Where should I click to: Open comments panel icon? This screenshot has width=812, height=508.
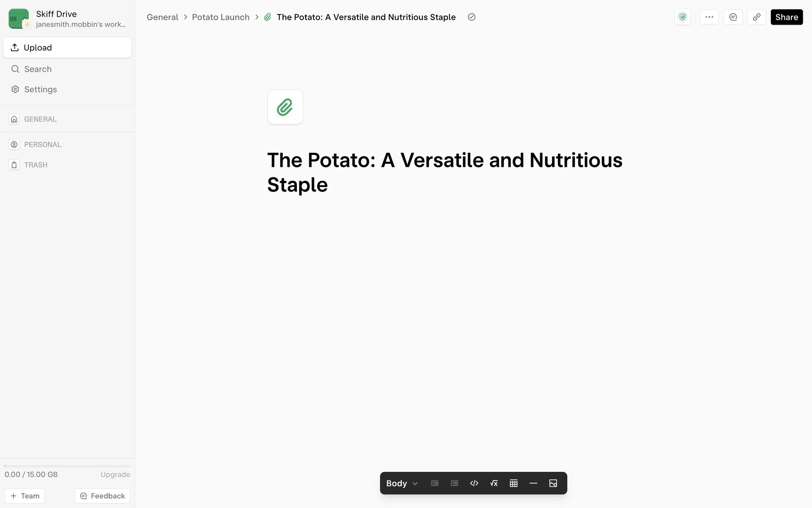click(x=733, y=17)
